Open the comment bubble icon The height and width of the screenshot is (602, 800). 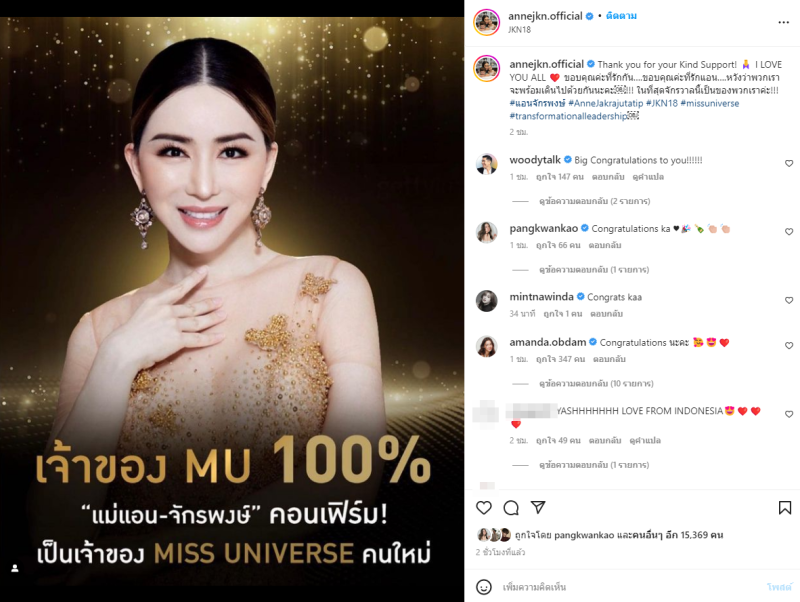tap(511, 508)
